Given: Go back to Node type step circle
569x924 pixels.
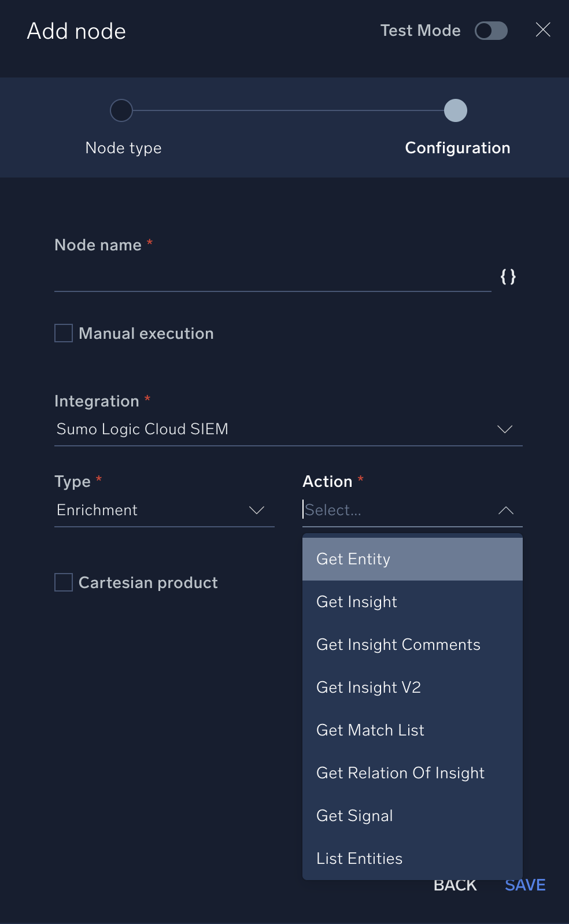Looking at the screenshot, I should pyautogui.click(x=121, y=110).
